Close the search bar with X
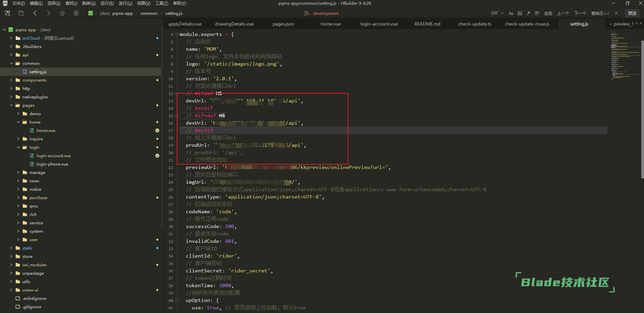Screen dimensions: 644x313 point(616,13)
